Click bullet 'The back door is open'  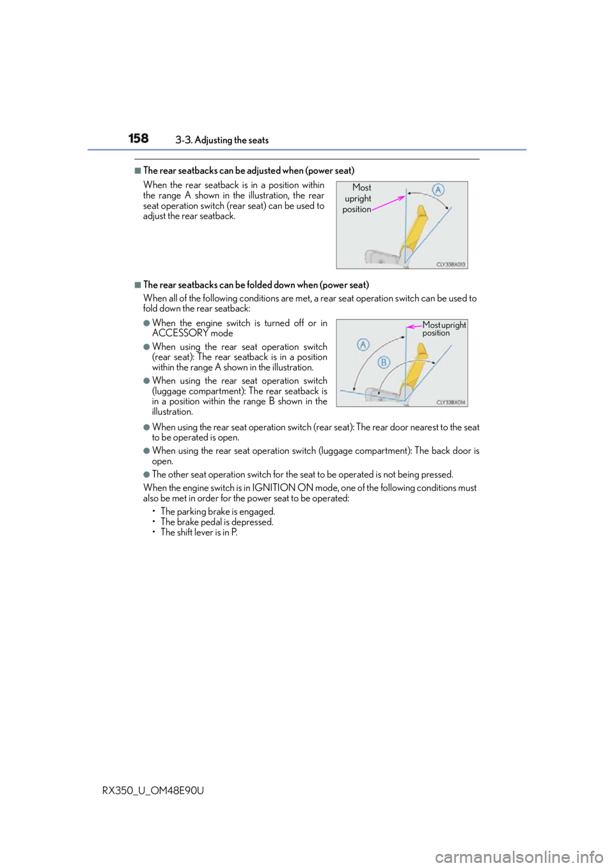click(x=316, y=456)
